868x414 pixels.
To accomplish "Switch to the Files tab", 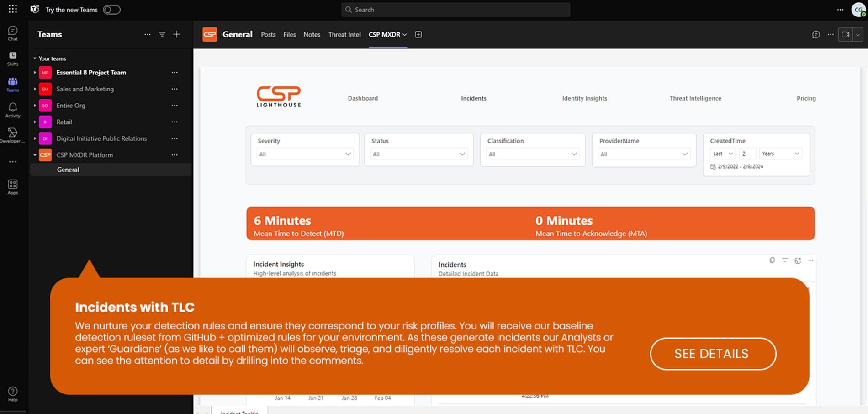I will tap(290, 34).
